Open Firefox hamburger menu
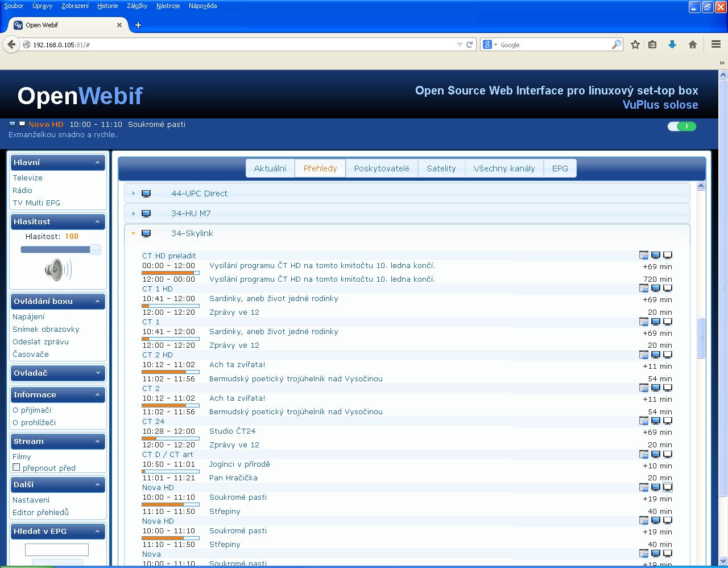728x568 pixels. [x=716, y=44]
